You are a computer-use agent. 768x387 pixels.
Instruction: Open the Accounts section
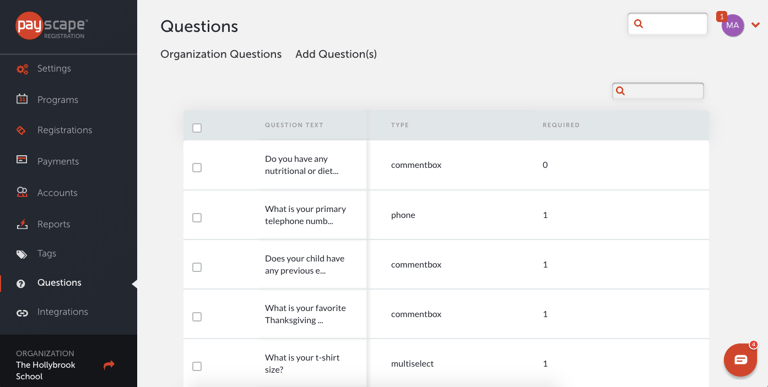pos(57,193)
